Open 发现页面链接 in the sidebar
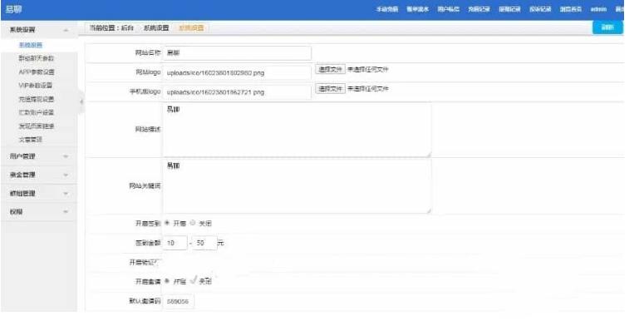 (x=36, y=126)
